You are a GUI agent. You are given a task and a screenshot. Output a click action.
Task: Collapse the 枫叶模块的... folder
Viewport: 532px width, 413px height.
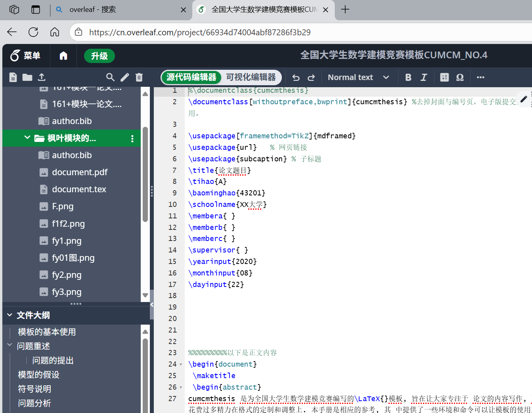pos(27,138)
